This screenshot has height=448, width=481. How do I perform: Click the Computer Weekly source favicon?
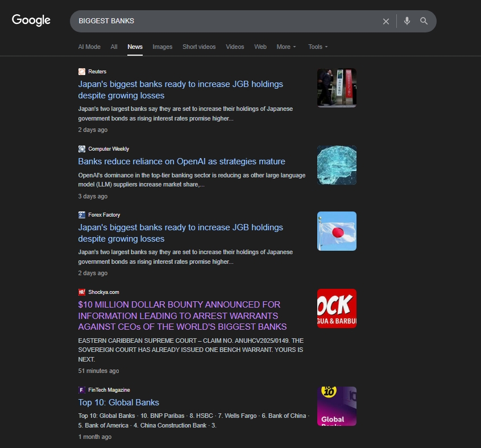(x=82, y=149)
